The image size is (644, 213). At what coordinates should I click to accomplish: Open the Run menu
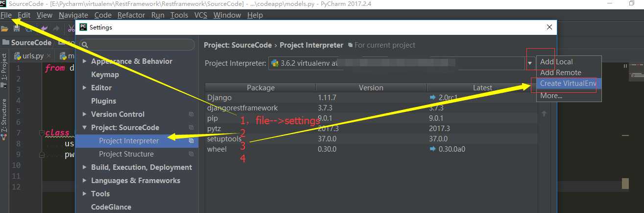click(x=158, y=15)
